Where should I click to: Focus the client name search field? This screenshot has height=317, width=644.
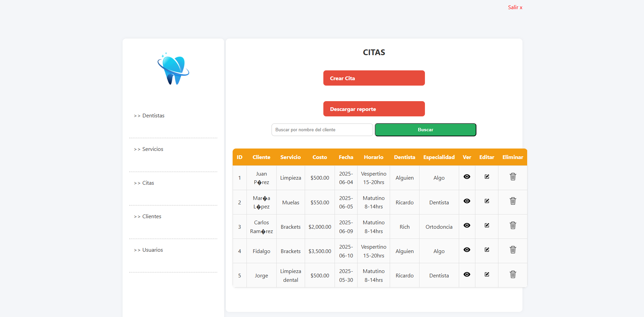pyautogui.click(x=322, y=130)
